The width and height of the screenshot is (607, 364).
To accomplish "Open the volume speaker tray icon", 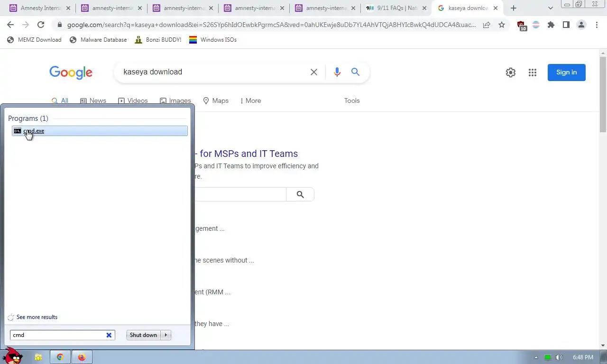I will point(559,357).
